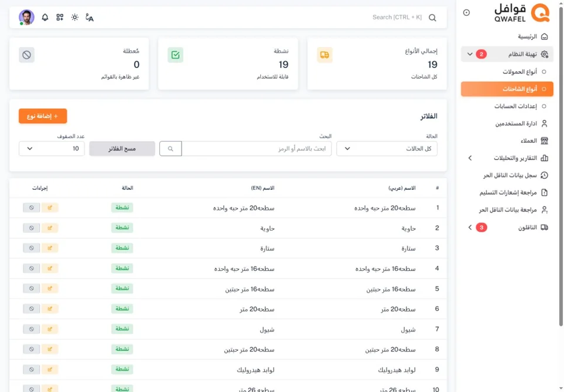Screen dimensions: 564x392
Task: Open the rows count dropdown showing 10
Action: tap(52, 149)
